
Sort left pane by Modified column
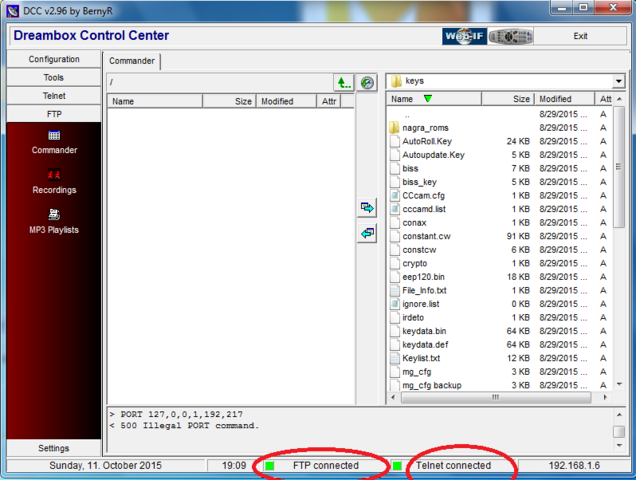pyautogui.click(x=286, y=101)
